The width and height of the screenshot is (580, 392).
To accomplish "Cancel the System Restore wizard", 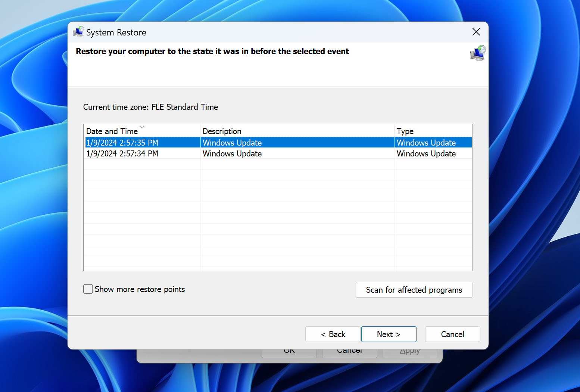I will pyautogui.click(x=452, y=334).
